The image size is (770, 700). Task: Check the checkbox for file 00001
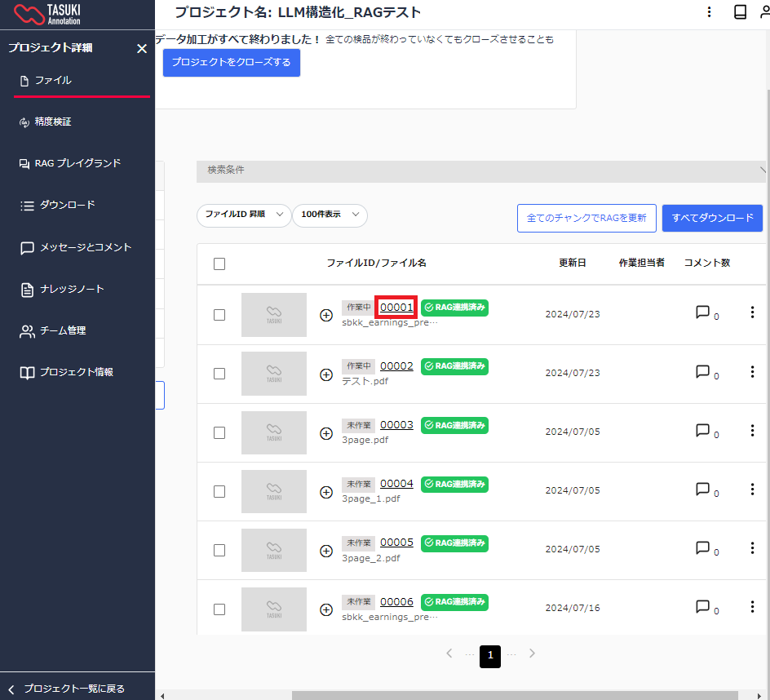coord(219,315)
